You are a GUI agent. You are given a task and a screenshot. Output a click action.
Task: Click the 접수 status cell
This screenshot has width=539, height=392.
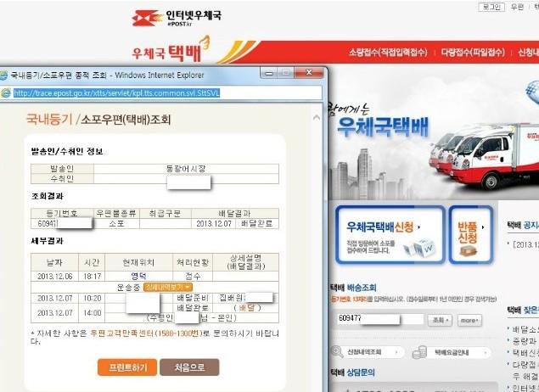(193, 277)
